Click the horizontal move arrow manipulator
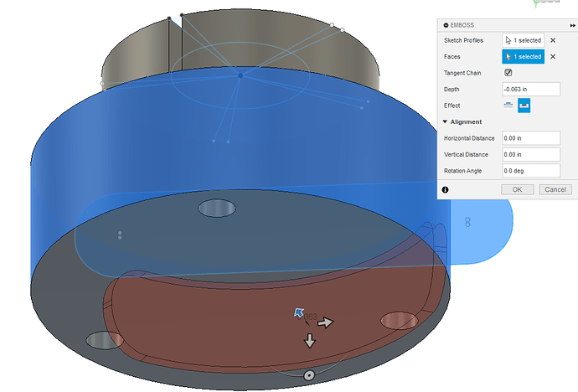 coord(325,322)
